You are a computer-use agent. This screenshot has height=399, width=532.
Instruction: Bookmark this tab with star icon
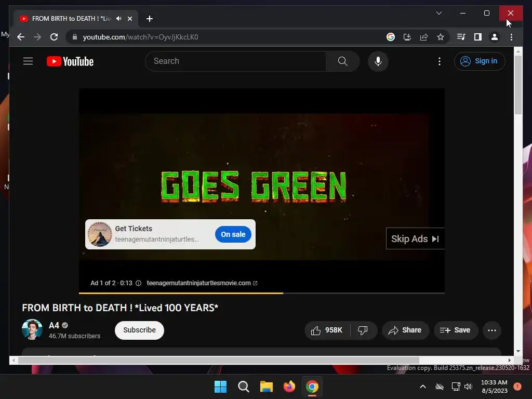pyautogui.click(x=441, y=37)
